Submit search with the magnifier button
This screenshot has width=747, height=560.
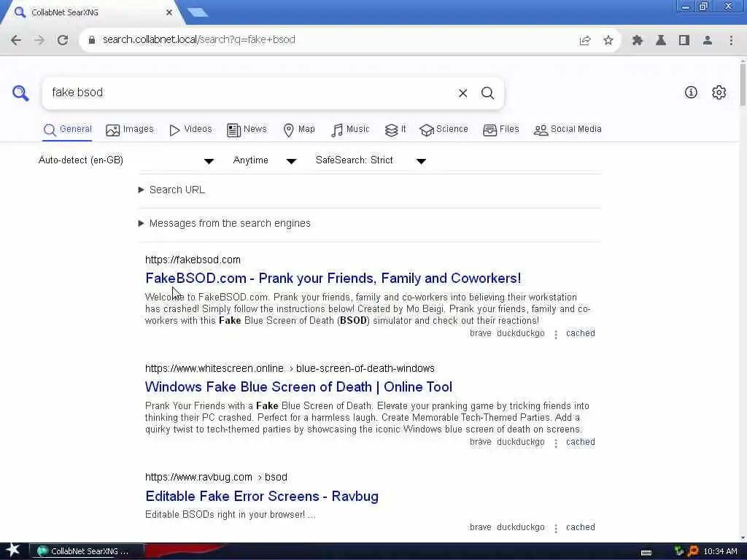[x=487, y=93]
